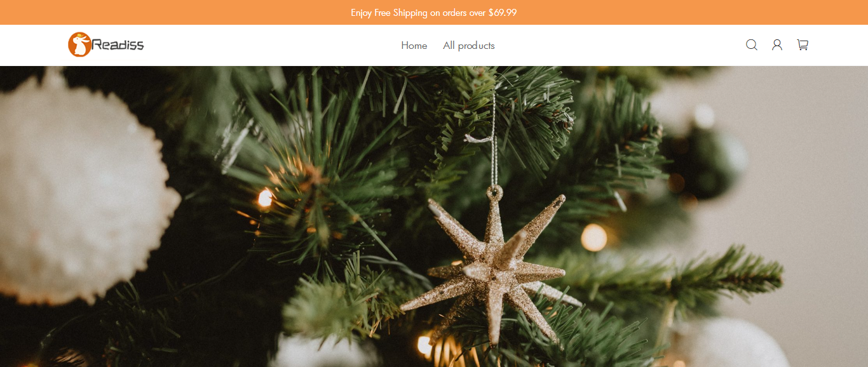Click the orange rabbit logo icon
Image resolution: width=868 pixels, height=367 pixels.
pos(79,44)
